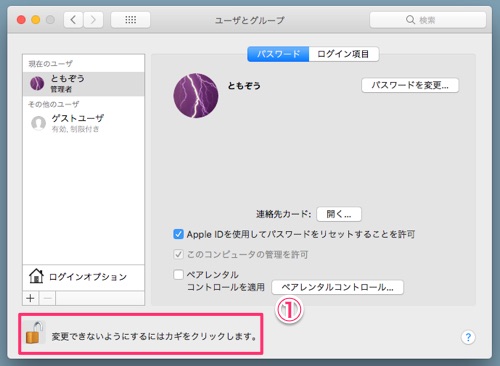The height and width of the screenshot is (366, 500).
Task: Go back with the left chevron button
Action: [73, 20]
